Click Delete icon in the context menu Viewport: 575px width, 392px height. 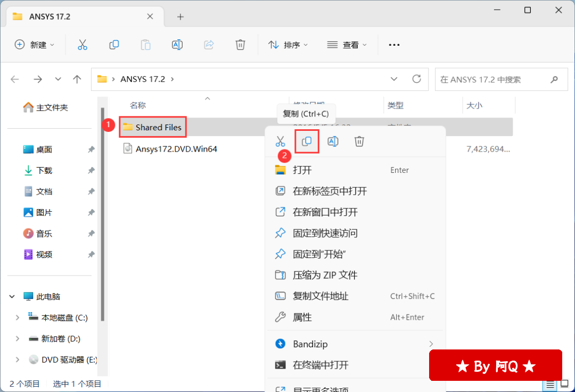pyautogui.click(x=359, y=141)
